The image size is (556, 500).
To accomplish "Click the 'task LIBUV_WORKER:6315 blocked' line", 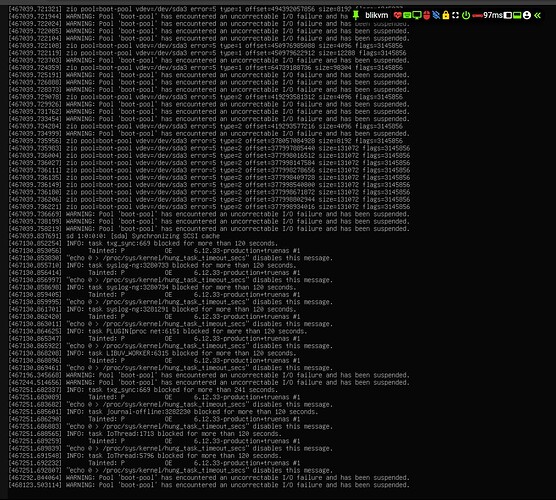I will click(x=152, y=353).
